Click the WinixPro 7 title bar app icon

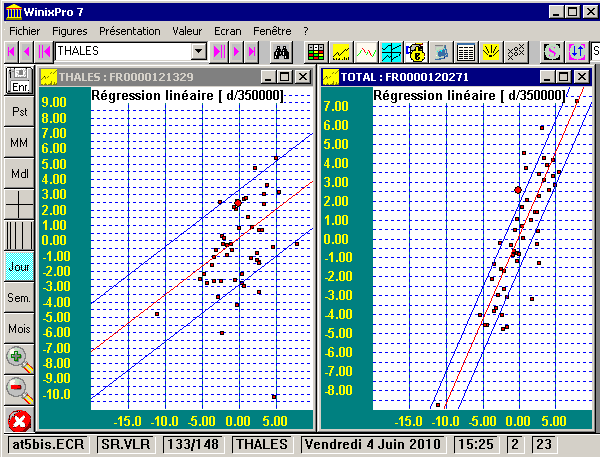[x=13, y=12]
